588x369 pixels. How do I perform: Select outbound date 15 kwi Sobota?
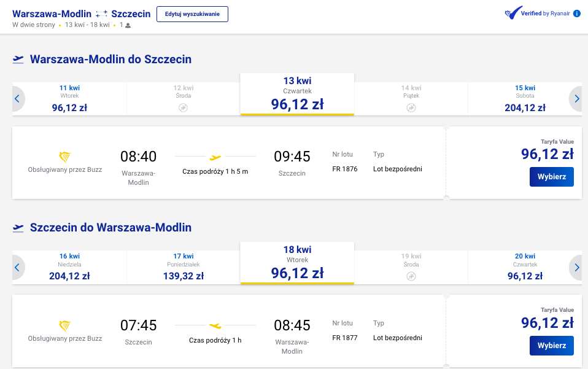click(x=525, y=99)
